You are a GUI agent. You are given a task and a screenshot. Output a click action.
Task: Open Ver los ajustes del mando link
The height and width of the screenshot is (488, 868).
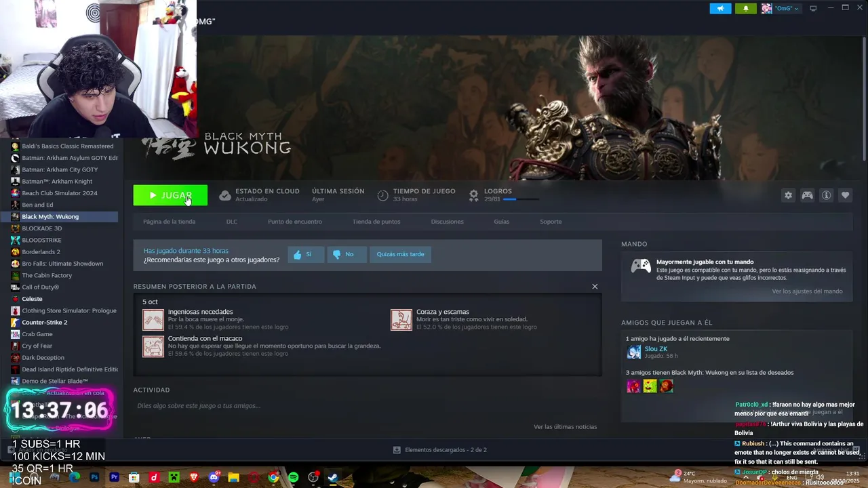coord(807,291)
